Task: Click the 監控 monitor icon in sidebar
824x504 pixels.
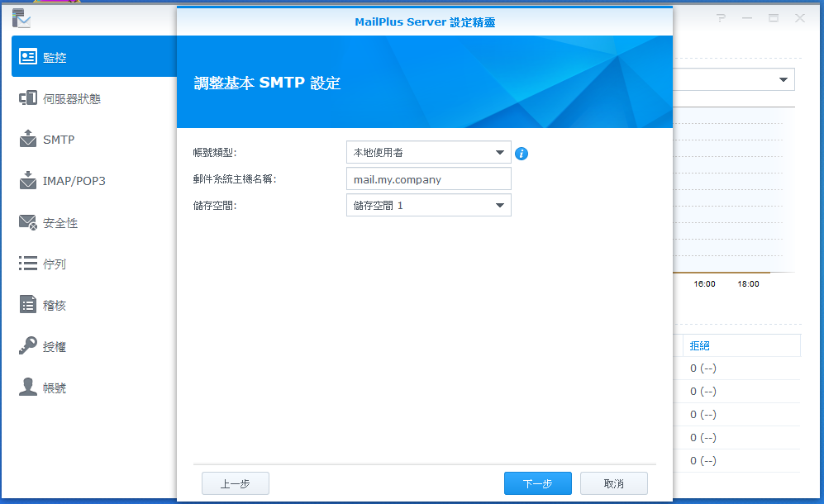Action: point(28,56)
